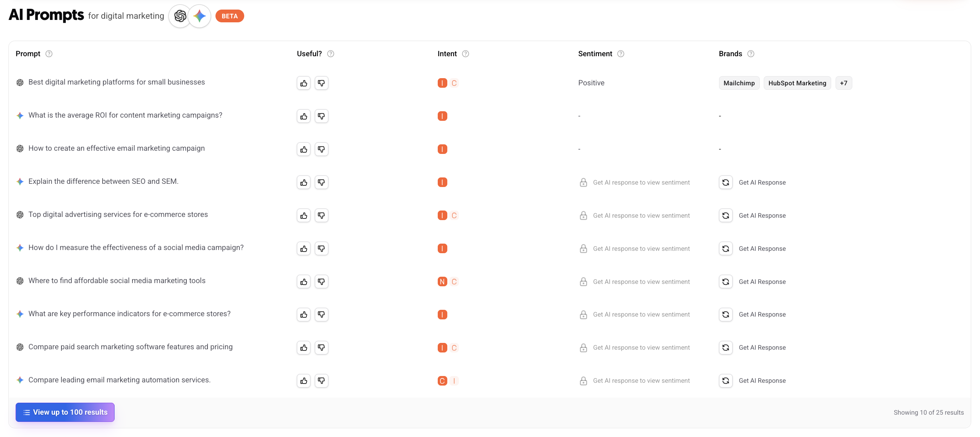This screenshot has width=980, height=437.
Task: Click the ChatGPT icon in the page header
Action: pyautogui.click(x=180, y=16)
